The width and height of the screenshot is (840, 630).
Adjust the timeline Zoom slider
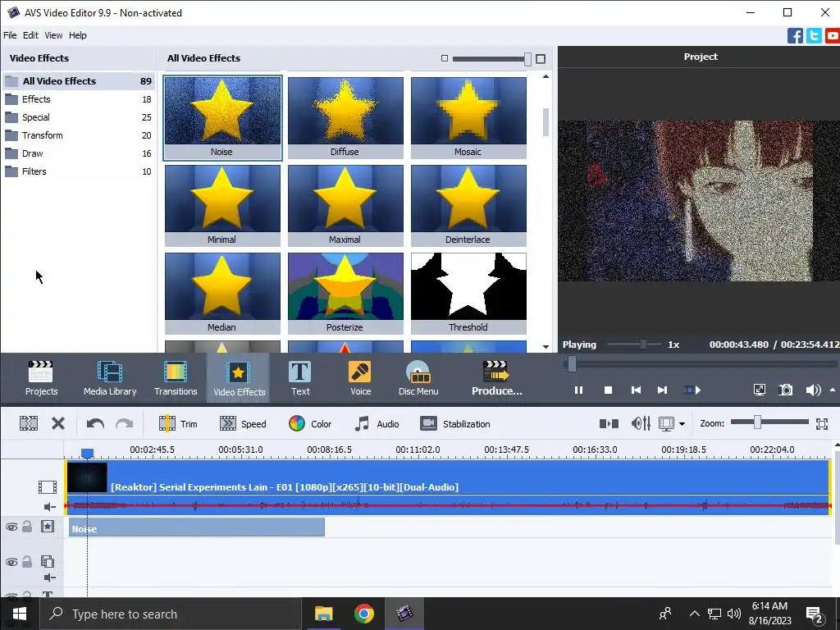click(x=757, y=422)
